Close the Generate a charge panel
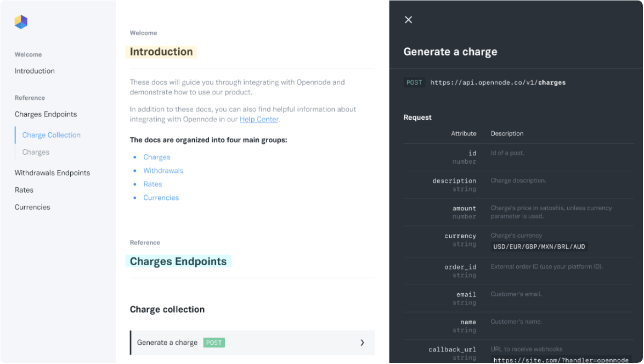 pos(408,20)
